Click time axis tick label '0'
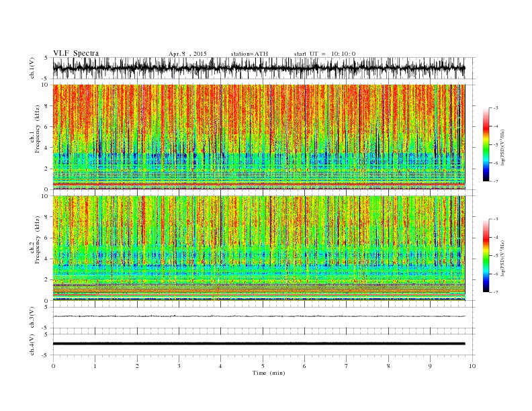Image resolution: width=532 pixels, height=411 pixels. tap(53, 366)
